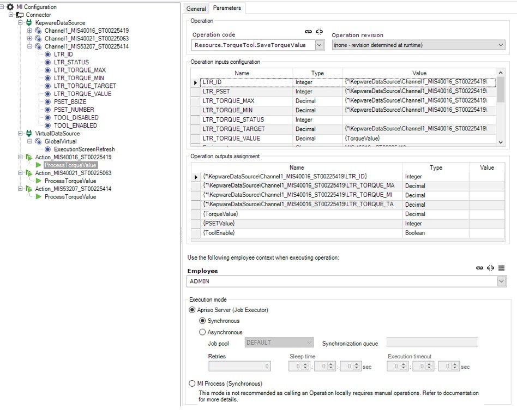Click the Synchronization queue field
517x420 pixels.
click(x=432, y=342)
